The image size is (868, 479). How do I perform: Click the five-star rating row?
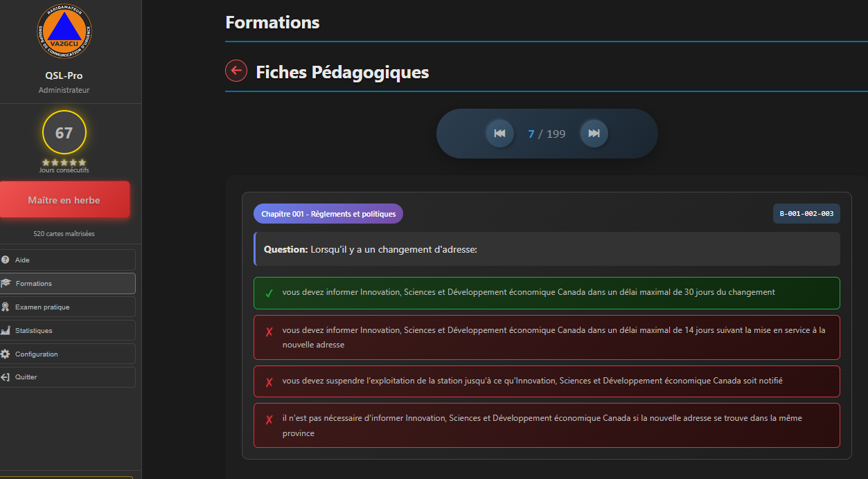point(64,163)
